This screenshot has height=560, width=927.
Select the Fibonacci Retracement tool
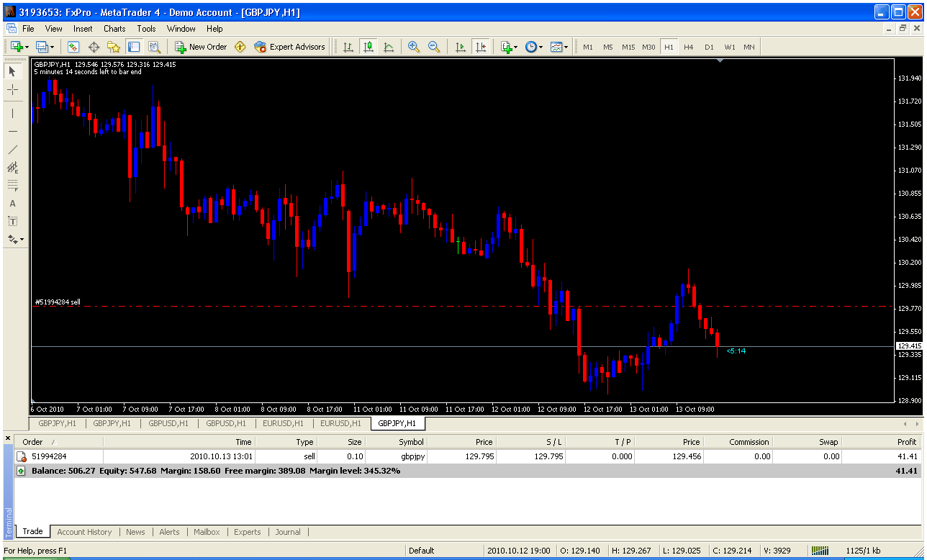point(12,186)
